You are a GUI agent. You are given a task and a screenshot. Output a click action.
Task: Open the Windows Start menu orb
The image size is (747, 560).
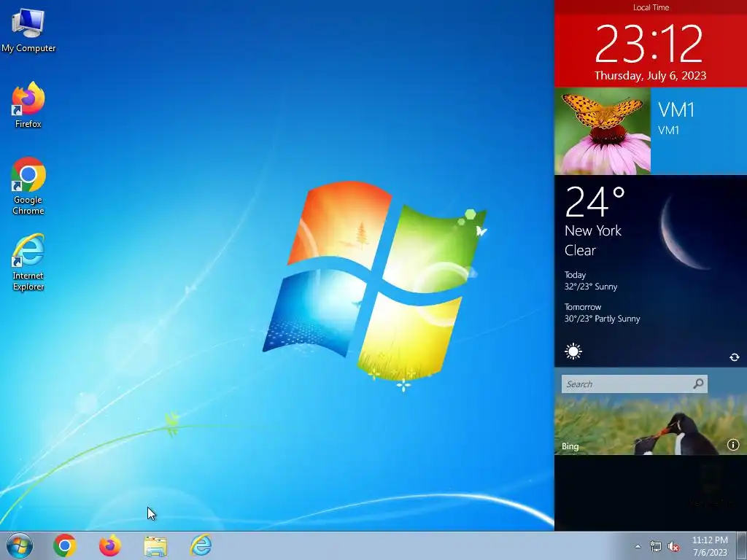click(x=20, y=545)
